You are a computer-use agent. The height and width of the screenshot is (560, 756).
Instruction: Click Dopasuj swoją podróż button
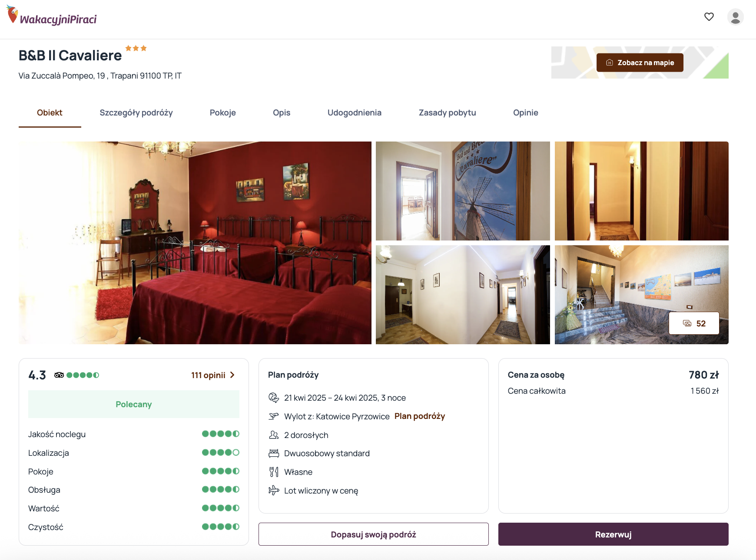(x=374, y=534)
